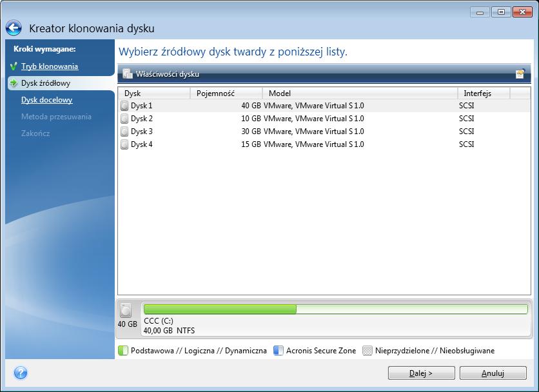
Task: Click Dalej > to continue
Action: click(421, 373)
